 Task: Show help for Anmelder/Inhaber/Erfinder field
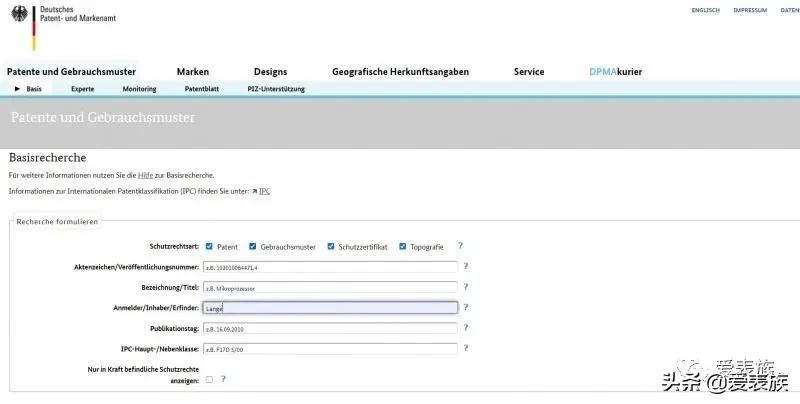click(x=466, y=308)
